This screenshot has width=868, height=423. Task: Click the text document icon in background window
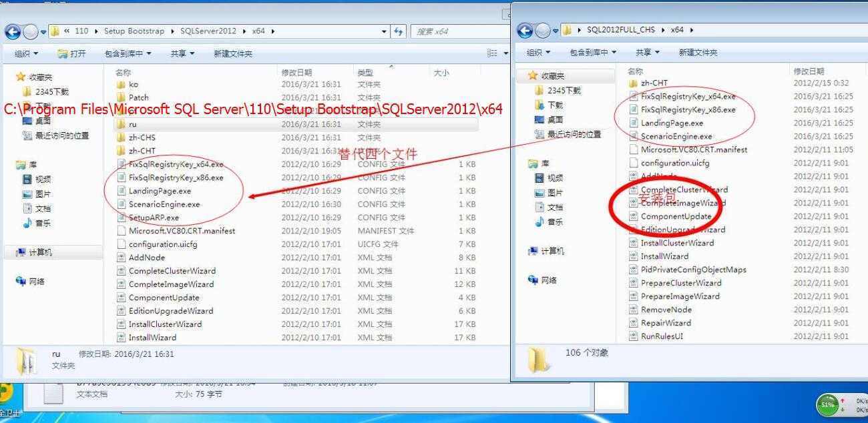[x=53, y=392]
